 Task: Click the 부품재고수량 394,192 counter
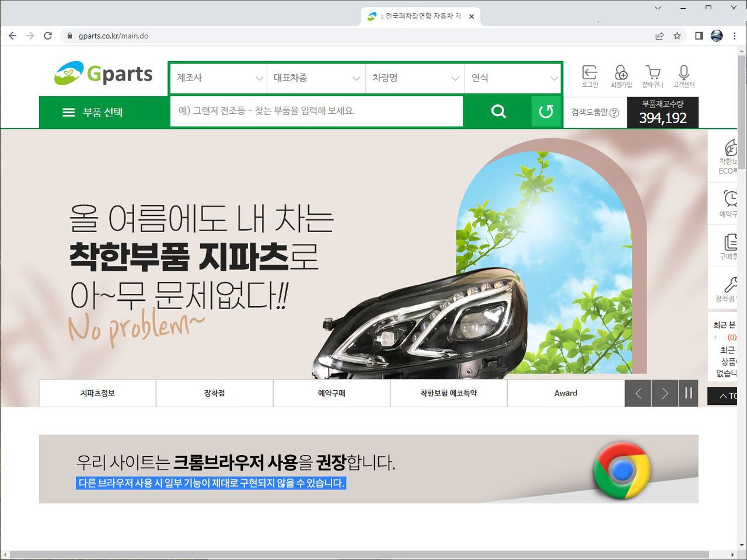pyautogui.click(x=662, y=112)
